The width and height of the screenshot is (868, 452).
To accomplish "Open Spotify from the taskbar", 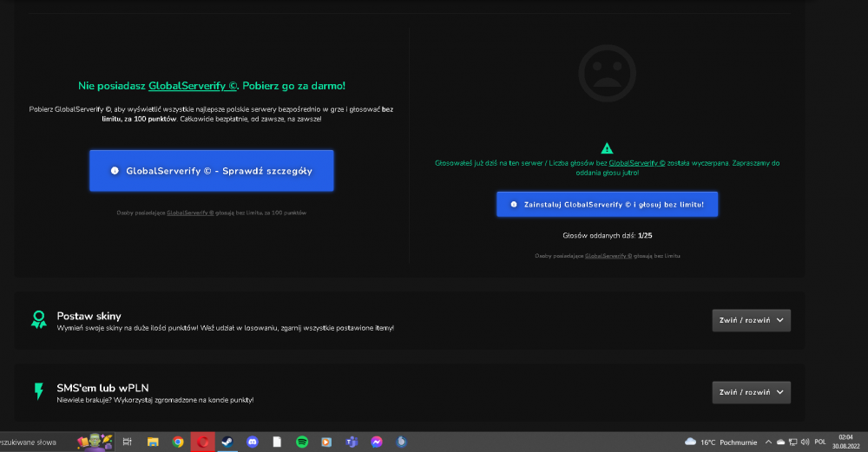I will pos(302,442).
